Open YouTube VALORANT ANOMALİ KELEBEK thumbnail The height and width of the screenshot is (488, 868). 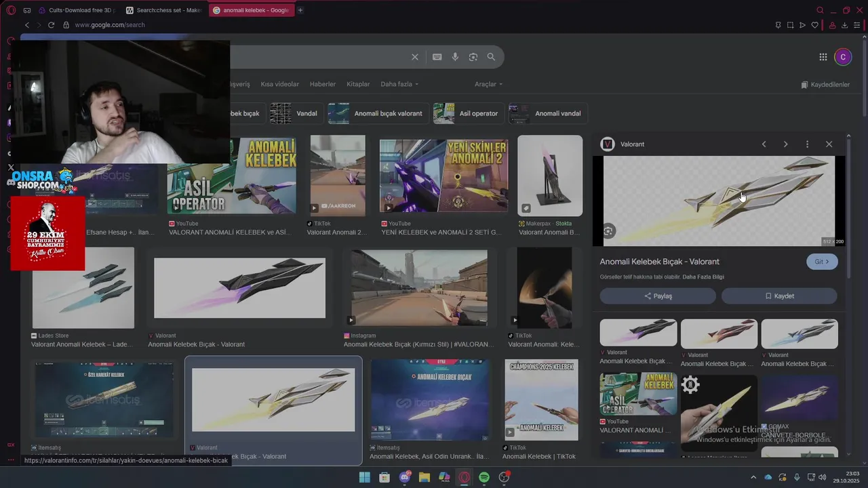click(x=232, y=176)
